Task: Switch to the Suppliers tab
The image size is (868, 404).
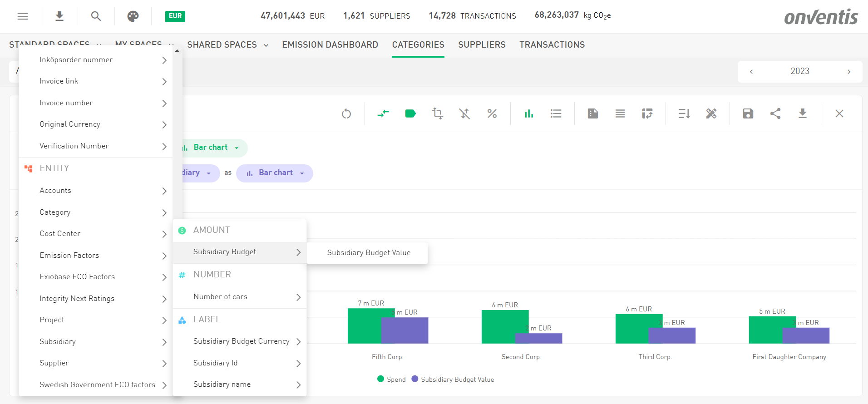Action: [482, 45]
